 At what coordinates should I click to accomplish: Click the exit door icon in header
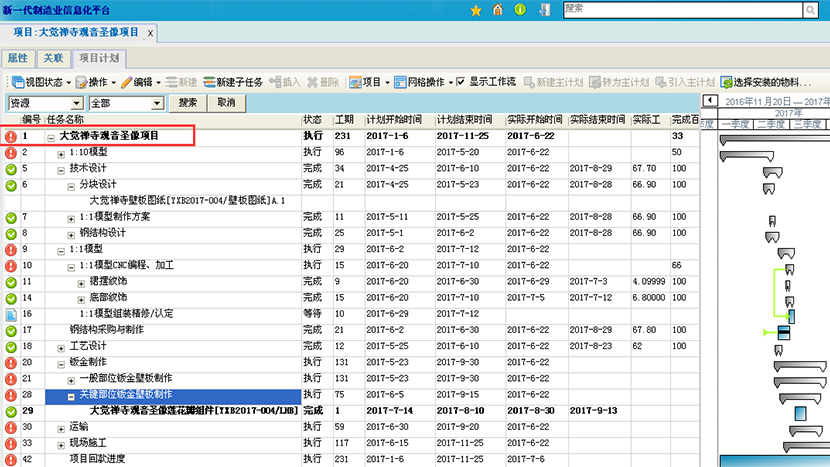[x=541, y=10]
